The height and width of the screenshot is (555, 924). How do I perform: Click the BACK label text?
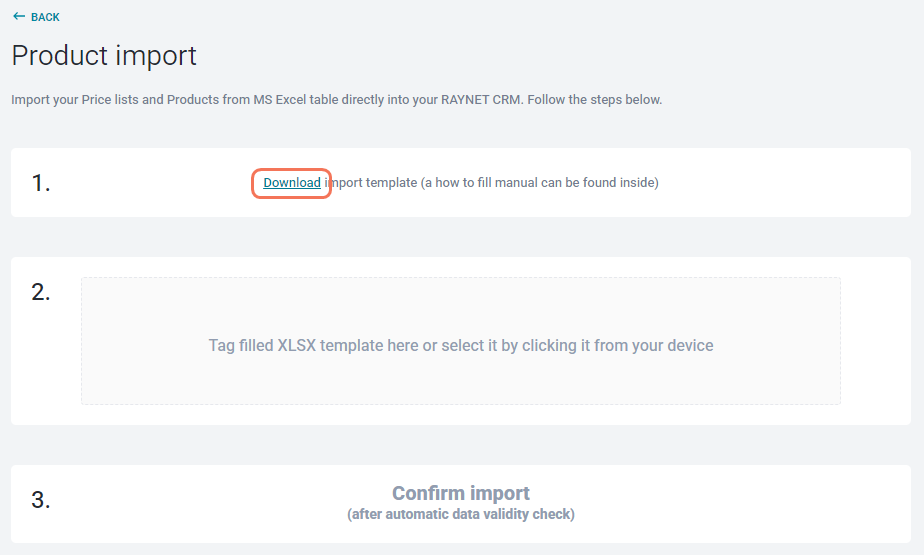pos(46,17)
